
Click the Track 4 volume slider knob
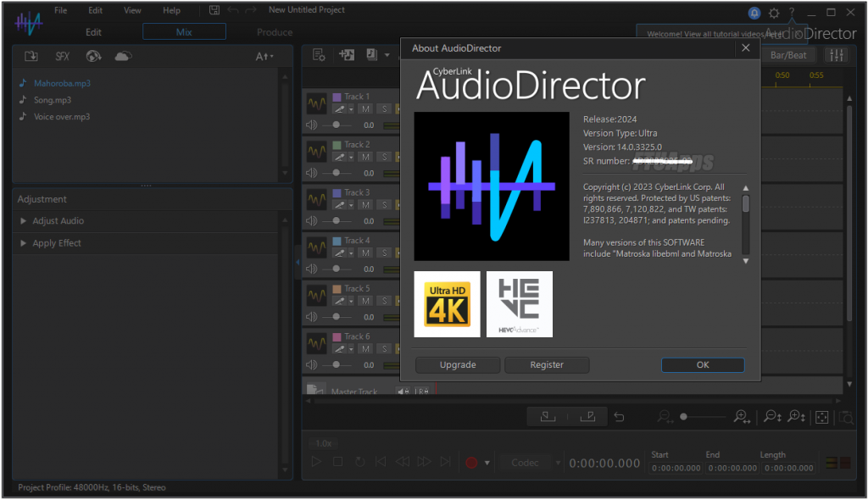pos(336,269)
